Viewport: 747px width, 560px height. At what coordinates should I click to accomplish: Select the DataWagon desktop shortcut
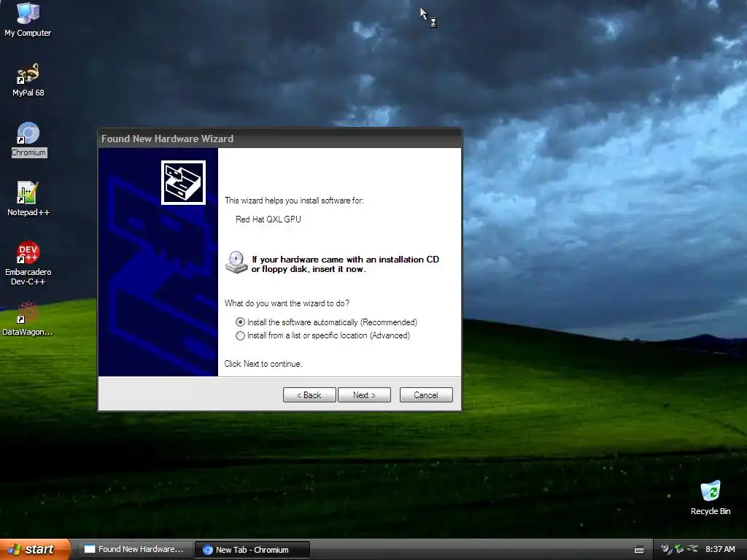(x=27, y=319)
